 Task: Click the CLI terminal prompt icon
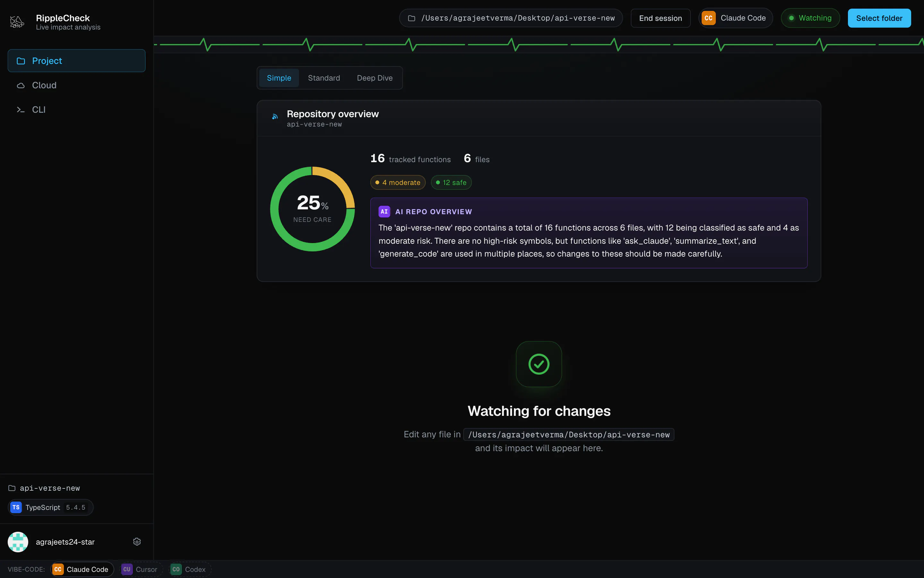21,110
